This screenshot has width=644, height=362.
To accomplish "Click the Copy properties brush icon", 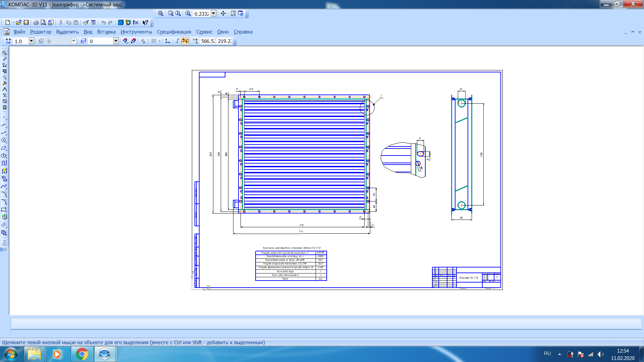I will click(86, 22).
